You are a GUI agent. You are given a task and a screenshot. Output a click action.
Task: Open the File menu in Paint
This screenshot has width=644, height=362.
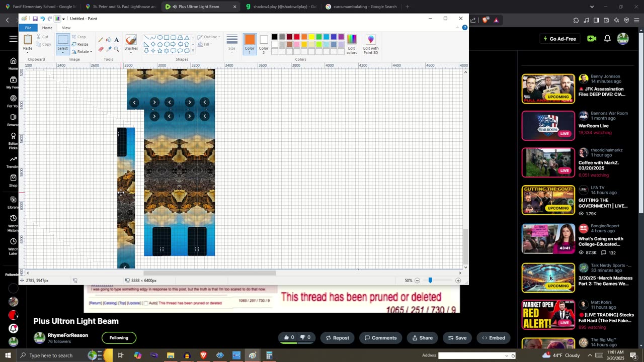click(x=28, y=28)
